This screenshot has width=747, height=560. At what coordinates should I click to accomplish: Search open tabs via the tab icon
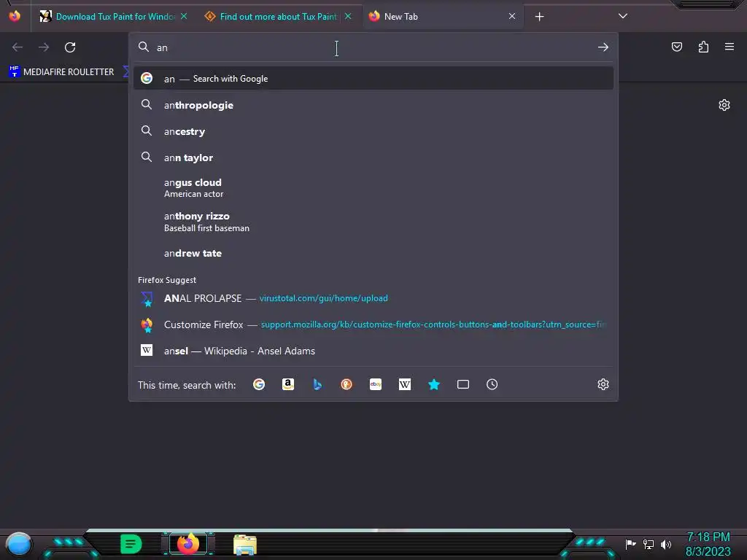tap(463, 384)
